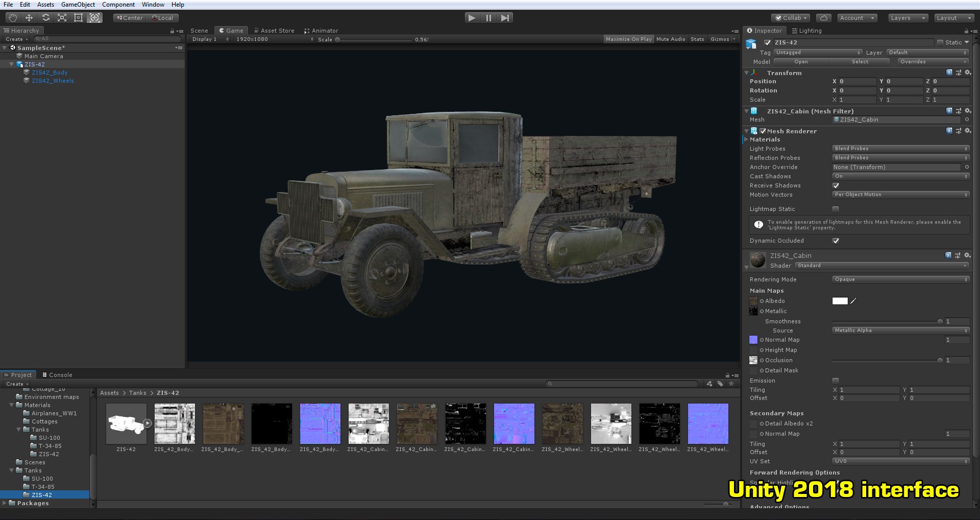The width and height of the screenshot is (980, 520).
Task: Select the Move tool
Action: [x=29, y=18]
